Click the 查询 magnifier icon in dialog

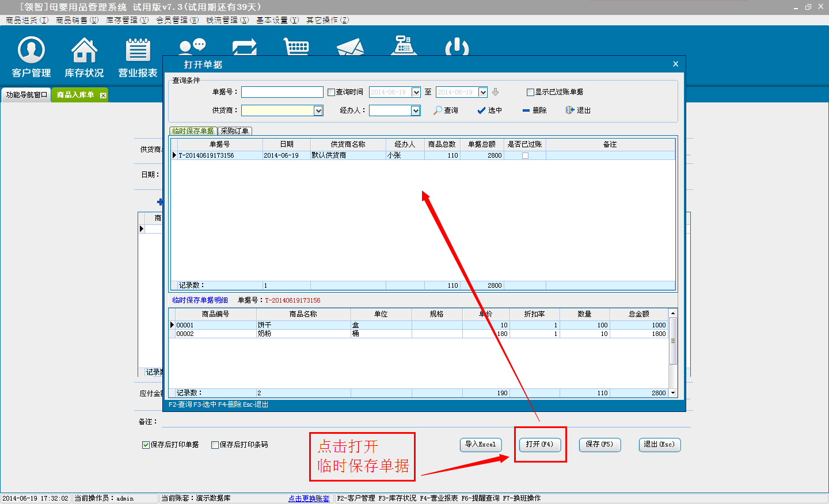(438, 110)
